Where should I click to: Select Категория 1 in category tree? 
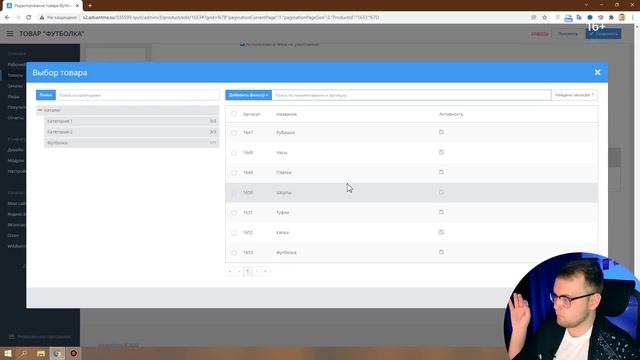[131, 121]
